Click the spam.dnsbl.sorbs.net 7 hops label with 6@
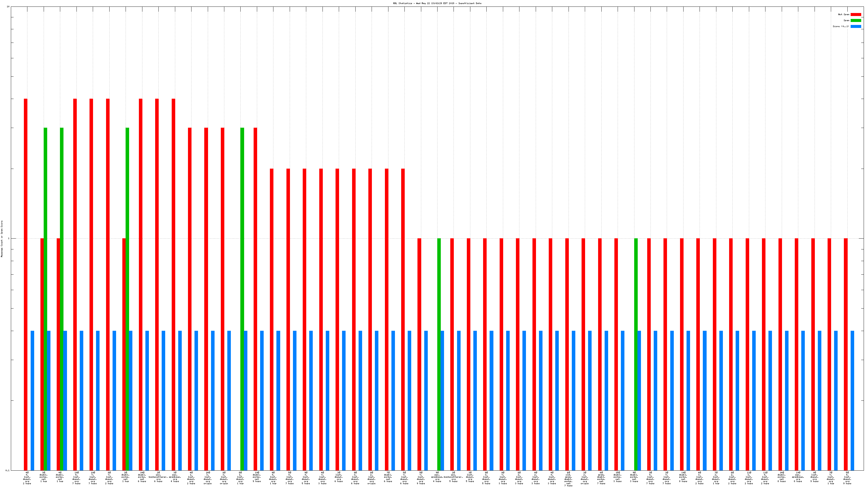868x488 pixels. pos(601,478)
